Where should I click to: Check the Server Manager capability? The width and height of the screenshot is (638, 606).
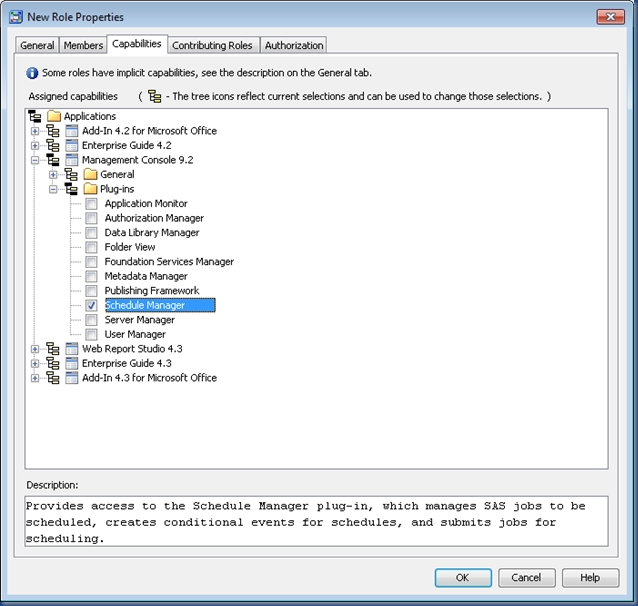[x=91, y=320]
